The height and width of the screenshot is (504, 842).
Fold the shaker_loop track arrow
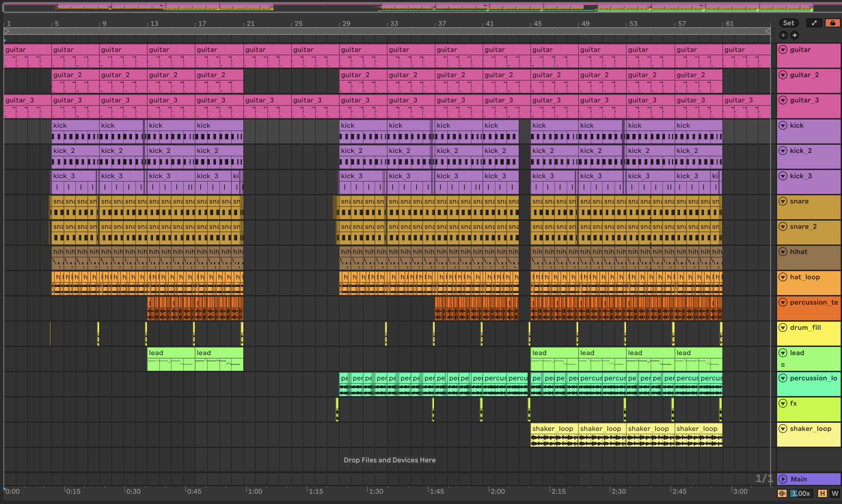coord(783,429)
